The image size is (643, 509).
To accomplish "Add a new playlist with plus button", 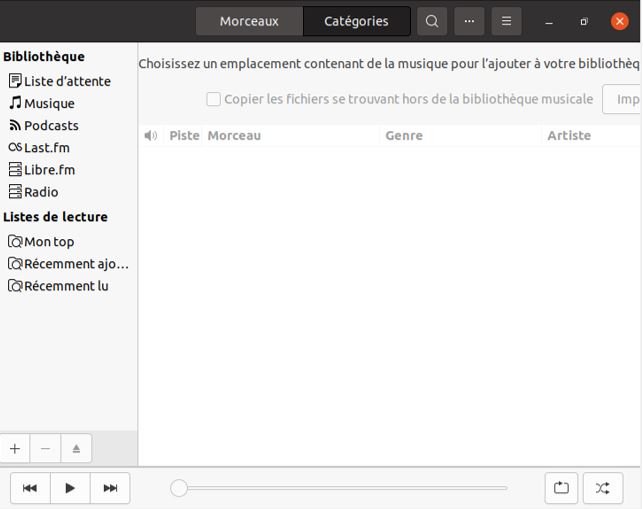I will pyautogui.click(x=15, y=449).
